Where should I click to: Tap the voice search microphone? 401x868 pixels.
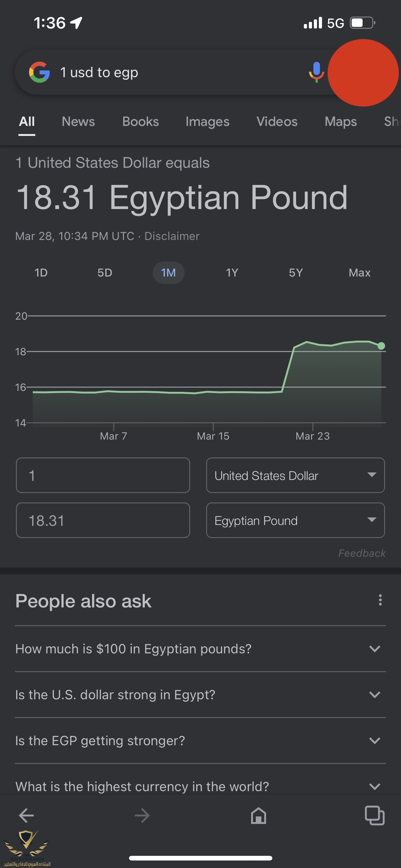(x=316, y=72)
